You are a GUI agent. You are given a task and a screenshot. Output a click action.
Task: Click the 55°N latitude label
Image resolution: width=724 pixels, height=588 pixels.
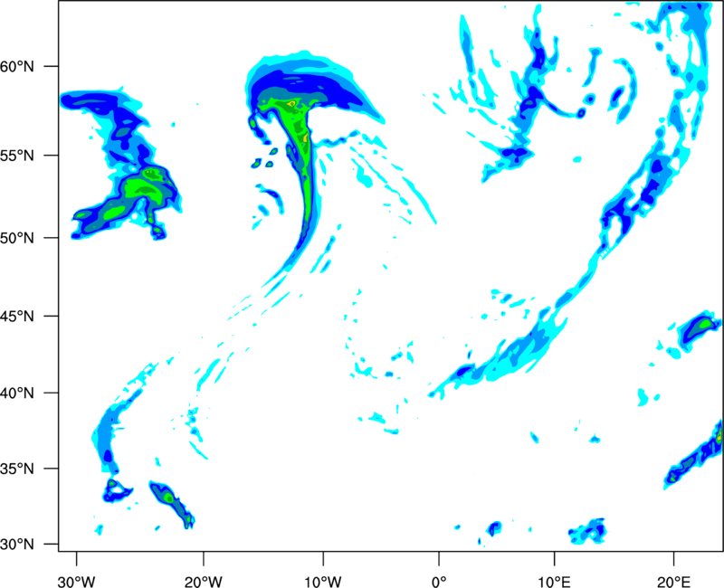tap(17, 156)
